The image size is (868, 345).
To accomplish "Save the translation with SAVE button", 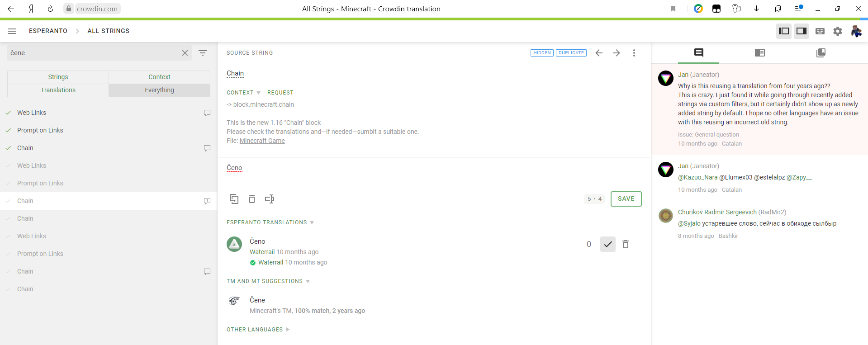I will click(x=626, y=199).
